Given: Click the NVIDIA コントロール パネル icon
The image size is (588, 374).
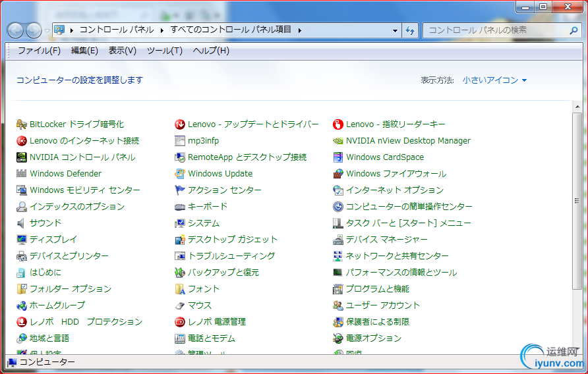Looking at the screenshot, I should 22,157.
